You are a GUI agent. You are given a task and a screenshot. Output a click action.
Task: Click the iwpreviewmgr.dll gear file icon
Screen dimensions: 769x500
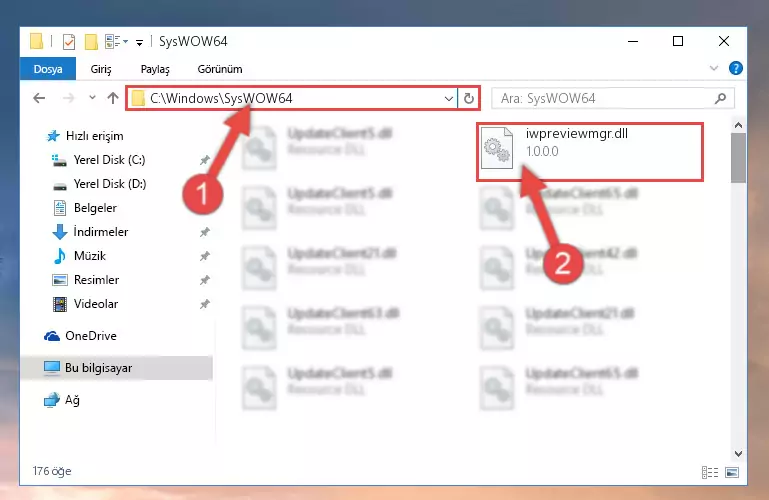497,148
